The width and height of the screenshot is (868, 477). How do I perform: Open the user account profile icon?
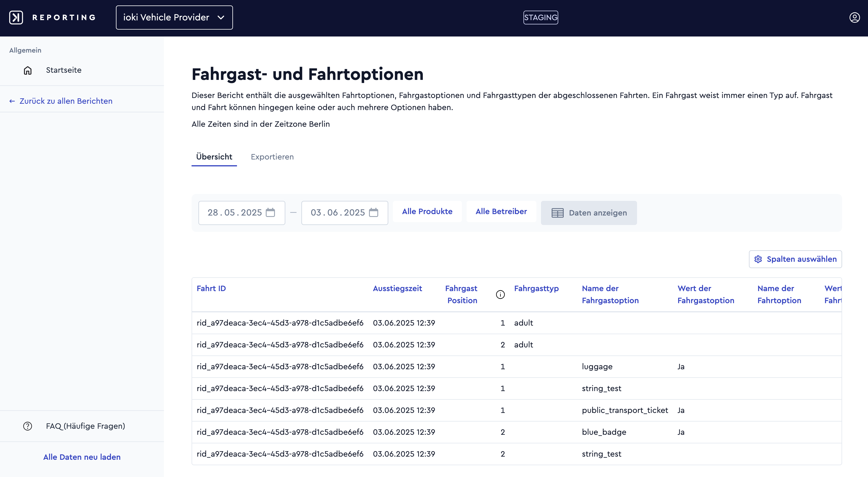pos(854,18)
